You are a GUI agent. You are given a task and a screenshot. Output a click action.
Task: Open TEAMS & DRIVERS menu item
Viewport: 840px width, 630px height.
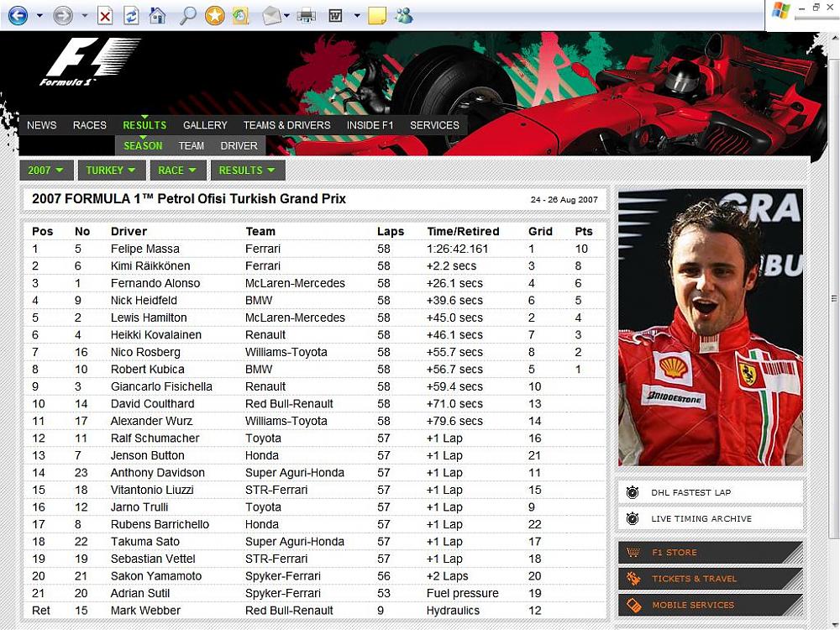point(286,125)
